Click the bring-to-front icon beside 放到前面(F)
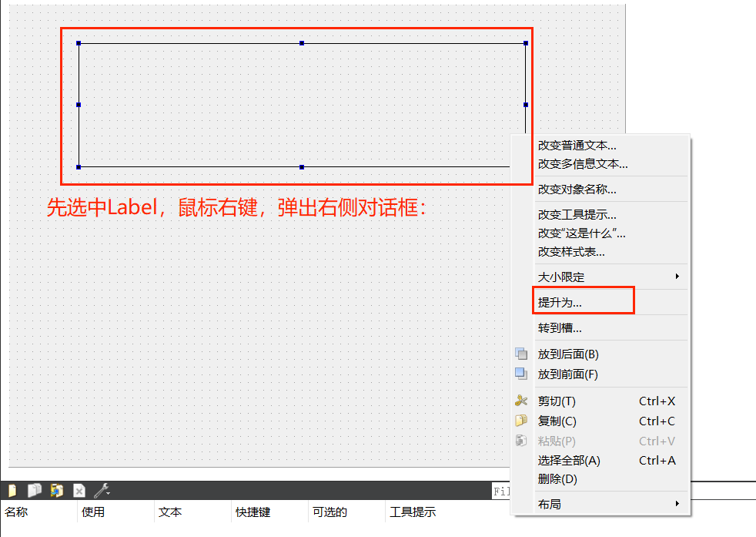This screenshot has height=537, width=756. (x=521, y=374)
